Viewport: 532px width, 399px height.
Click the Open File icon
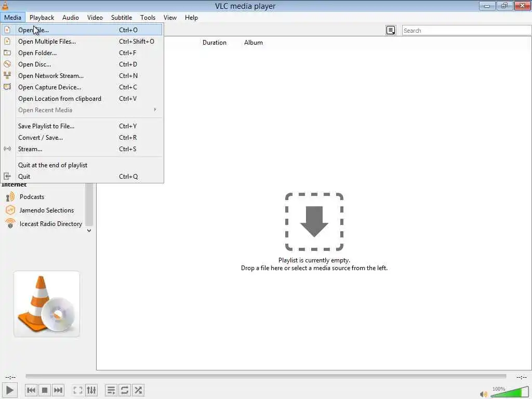pos(7,30)
